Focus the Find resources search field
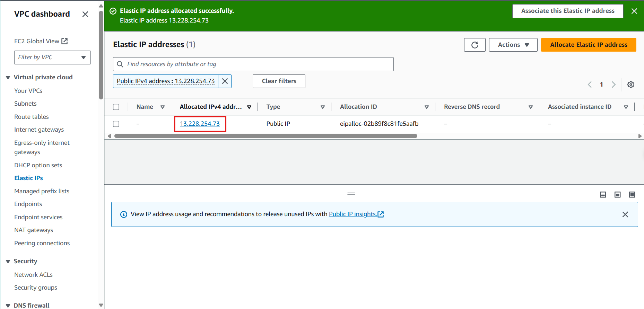This screenshot has width=644, height=309. (253, 64)
